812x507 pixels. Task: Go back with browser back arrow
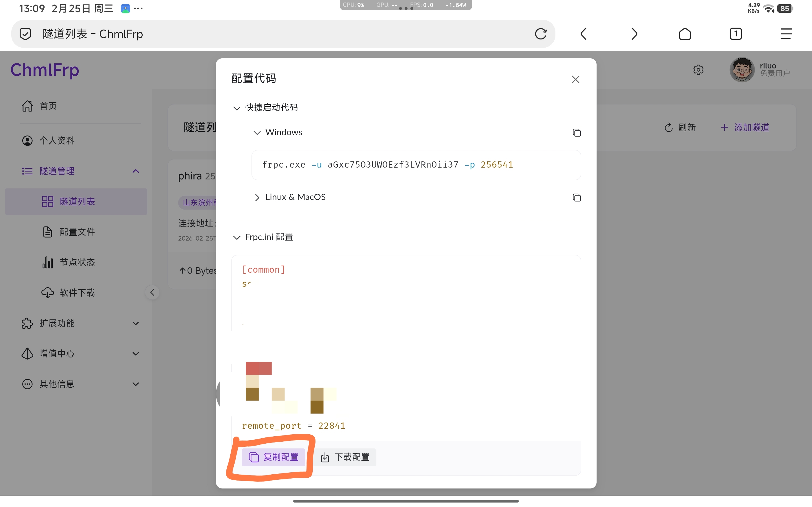(584, 34)
